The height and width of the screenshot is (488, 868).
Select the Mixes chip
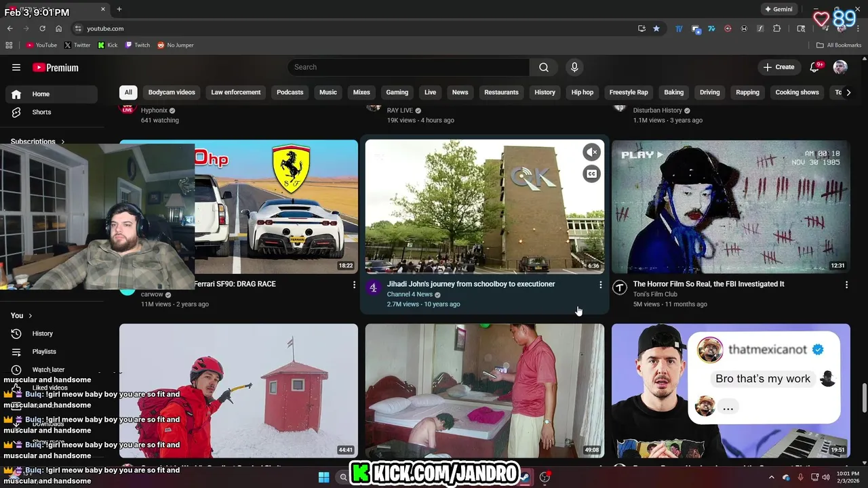(361, 92)
